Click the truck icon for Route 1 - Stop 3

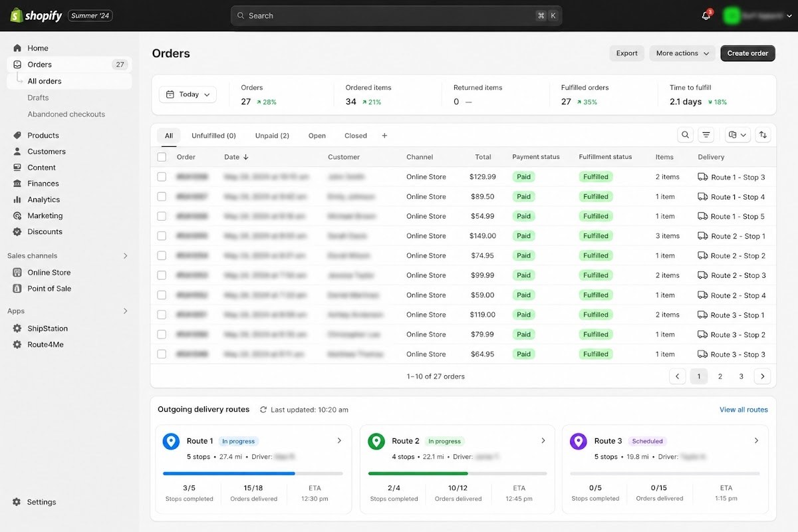pyautogui.click(x=703, y=177)
